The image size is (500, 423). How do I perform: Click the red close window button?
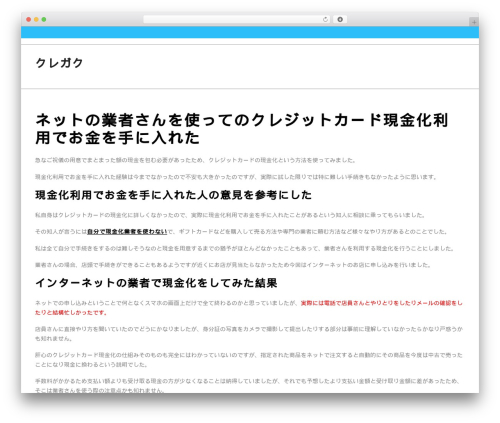[29, 20]
